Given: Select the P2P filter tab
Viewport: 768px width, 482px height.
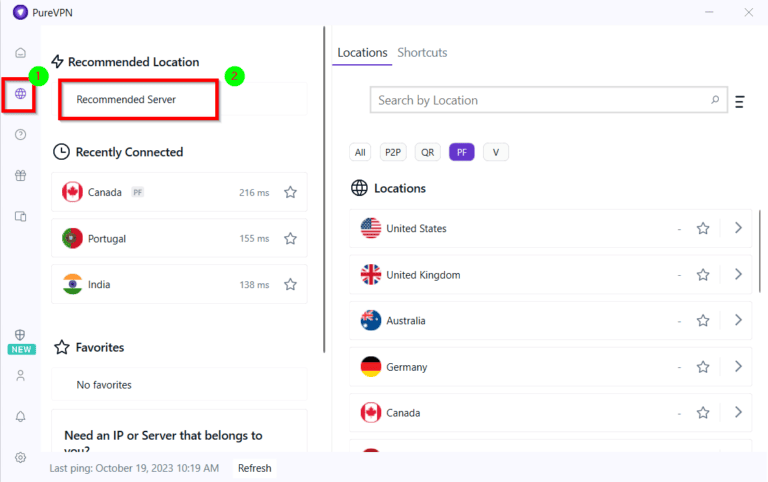Looking at the screenshot, I should pos(393,152).
